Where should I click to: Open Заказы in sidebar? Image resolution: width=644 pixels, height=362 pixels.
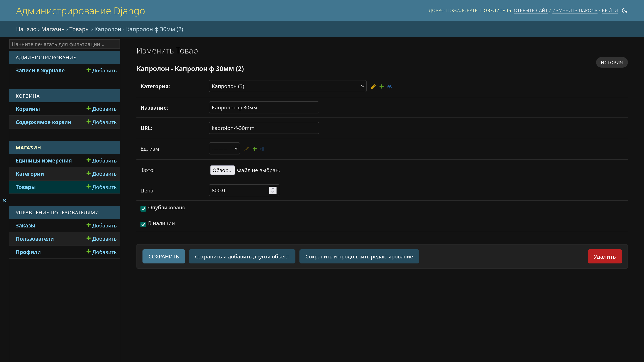coord(26,226)
